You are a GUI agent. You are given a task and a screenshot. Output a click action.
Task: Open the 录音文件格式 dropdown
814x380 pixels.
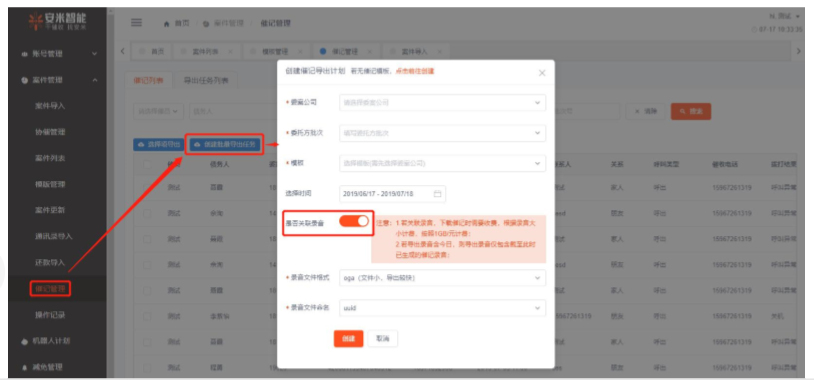tap(442, 278)
